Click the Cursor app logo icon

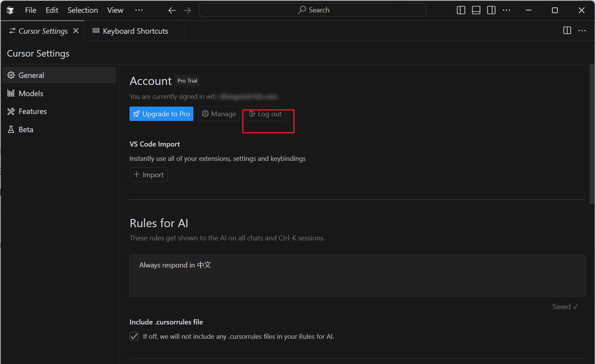(x=10, y=10)
